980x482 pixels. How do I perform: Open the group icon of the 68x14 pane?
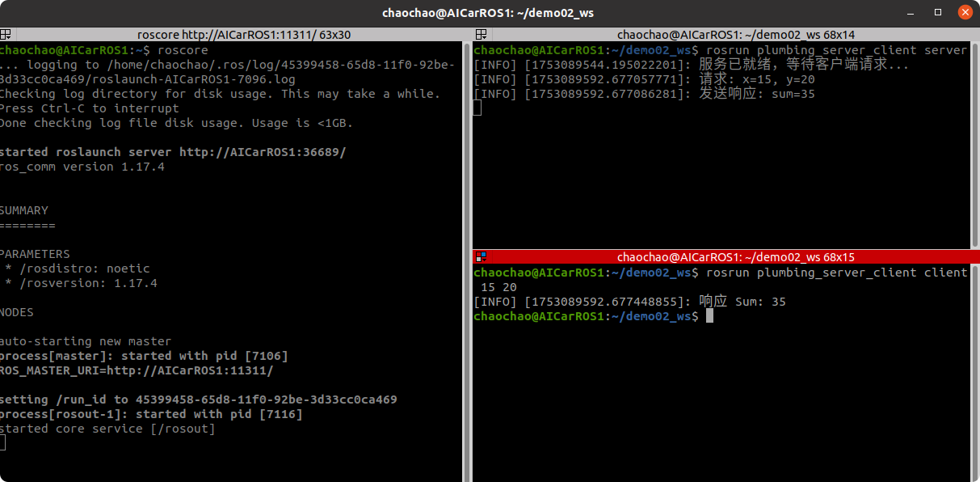pyautogui.click(x=481, y=34)
